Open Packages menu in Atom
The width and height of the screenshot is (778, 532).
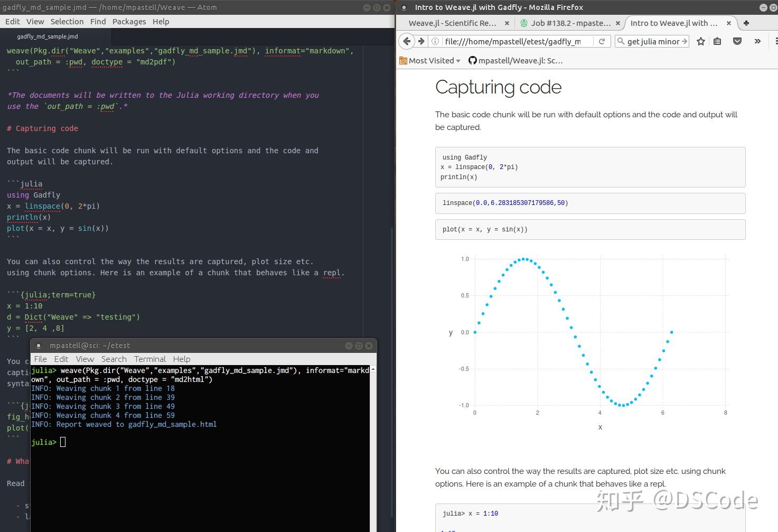[129, 22]
